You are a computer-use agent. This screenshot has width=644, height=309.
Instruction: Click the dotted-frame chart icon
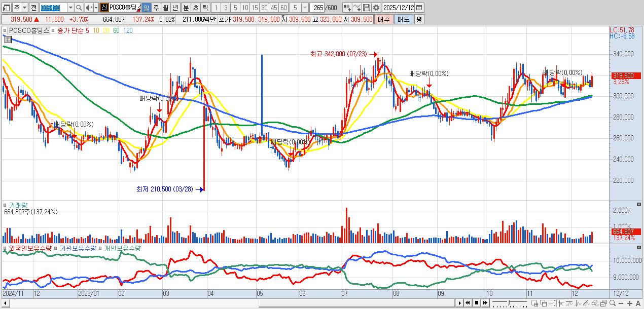[552, 303]
